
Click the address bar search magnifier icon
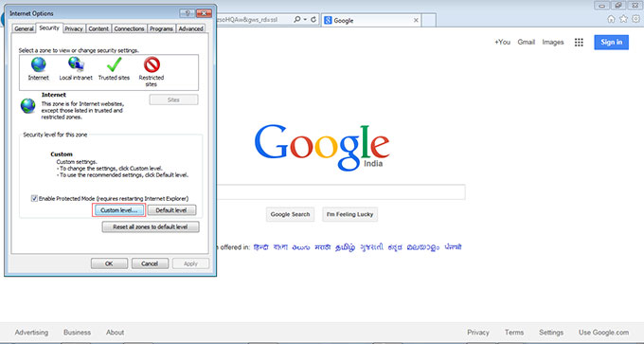click(x=297, y=20)
